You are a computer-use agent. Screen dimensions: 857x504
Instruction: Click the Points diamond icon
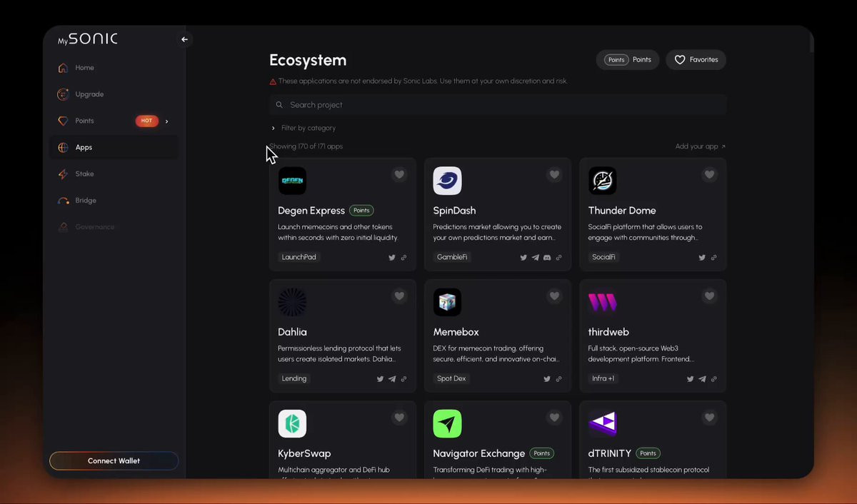pos(63,121)
